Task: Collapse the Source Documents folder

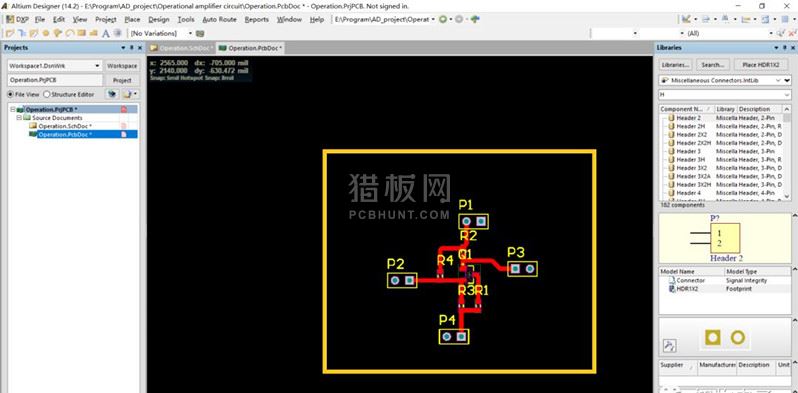Action: click(19, 118)
